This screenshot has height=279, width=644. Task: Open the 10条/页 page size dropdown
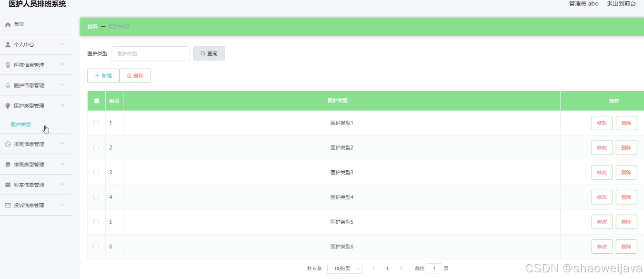pyautogui.click(x=346, y=269)
